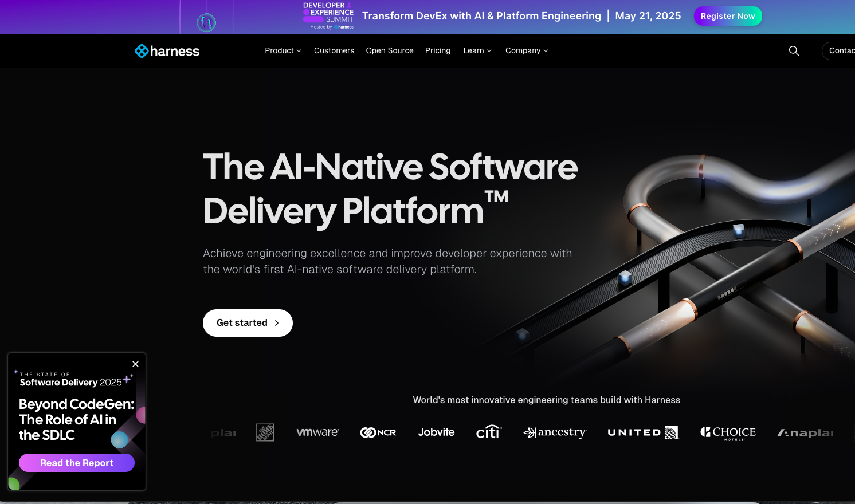Click the Ancestry logo

(555, 432)
